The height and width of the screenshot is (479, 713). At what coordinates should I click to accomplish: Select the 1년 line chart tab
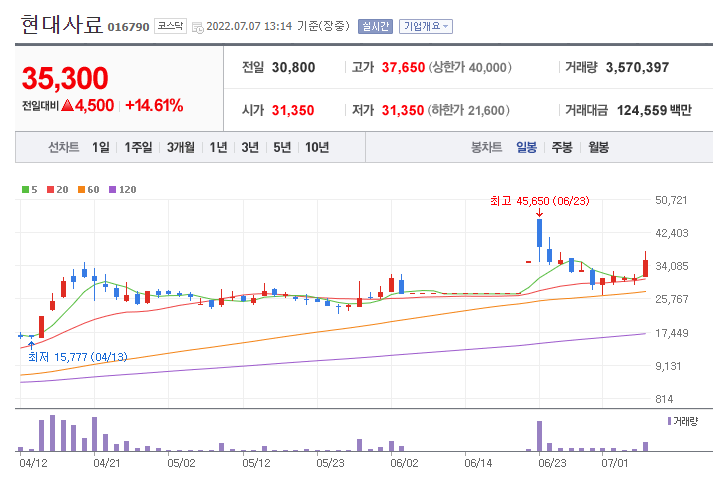[x=218, y=147]
